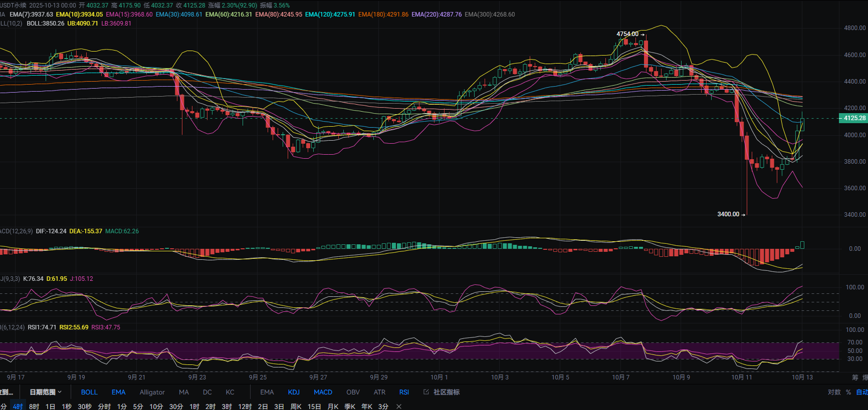Toggle the EMA overlay indicator
Image resolution: width=868 pixels, height=410 pixels.
tap(118, 392)
